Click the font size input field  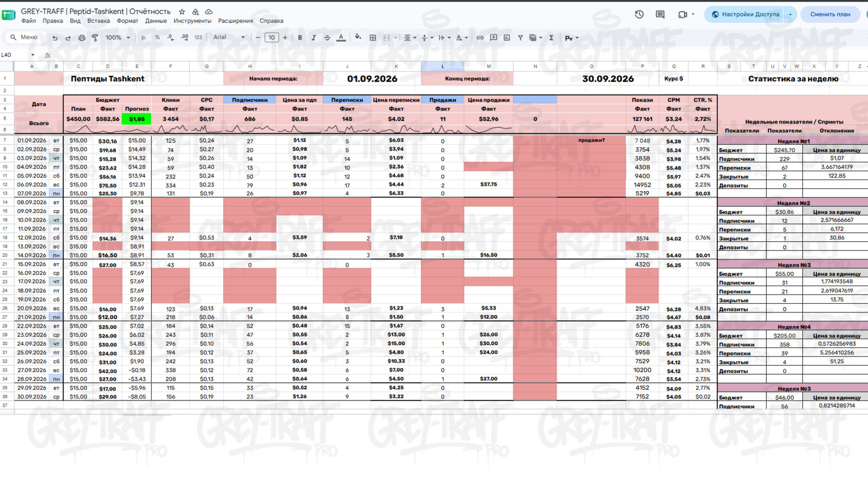pos(272,38)
